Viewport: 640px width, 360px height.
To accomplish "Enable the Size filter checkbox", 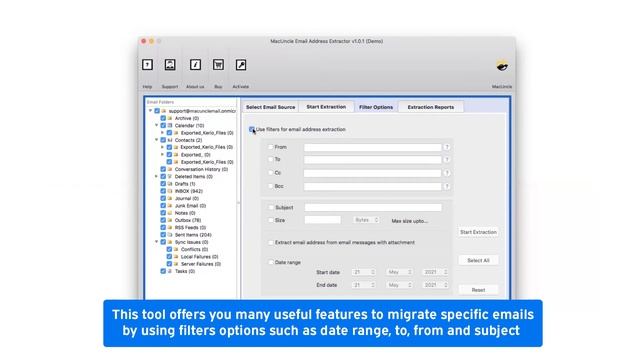I will pos(271,220).
